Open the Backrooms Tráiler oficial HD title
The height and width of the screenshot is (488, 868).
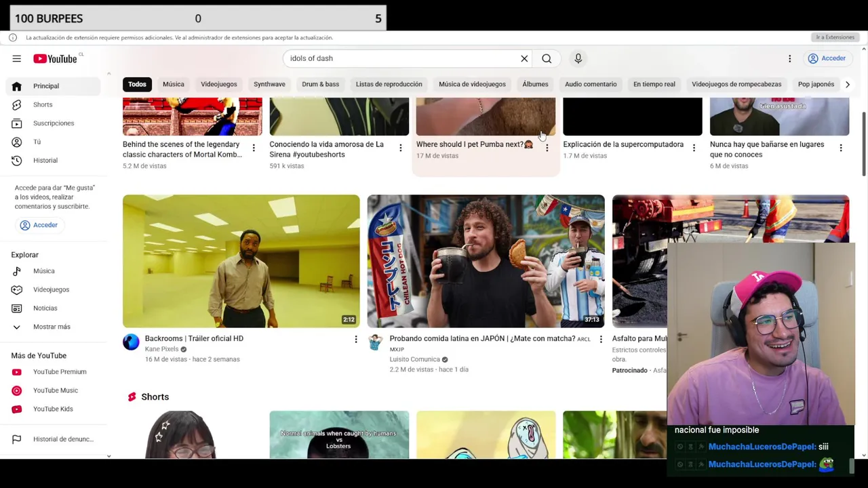point(194,338)
